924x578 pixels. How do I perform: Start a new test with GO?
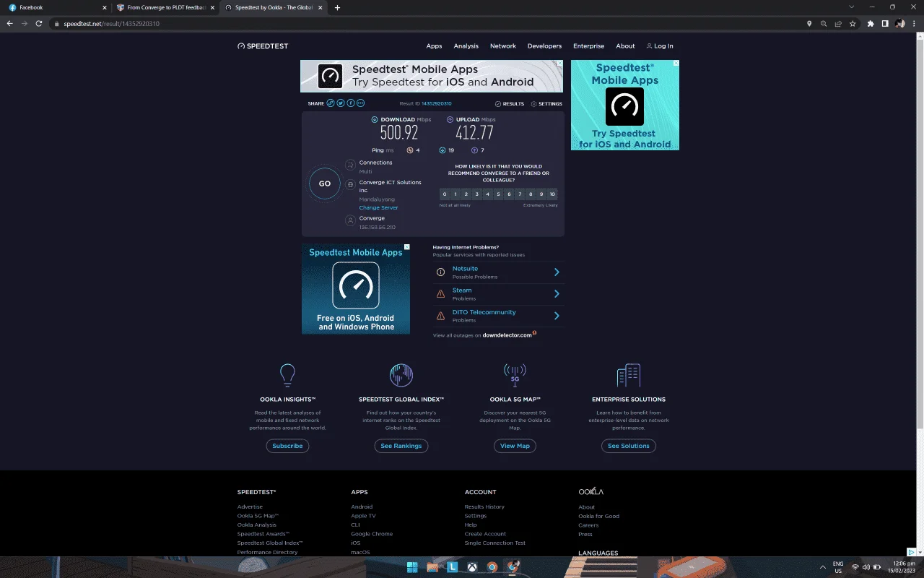pos(325,184)
